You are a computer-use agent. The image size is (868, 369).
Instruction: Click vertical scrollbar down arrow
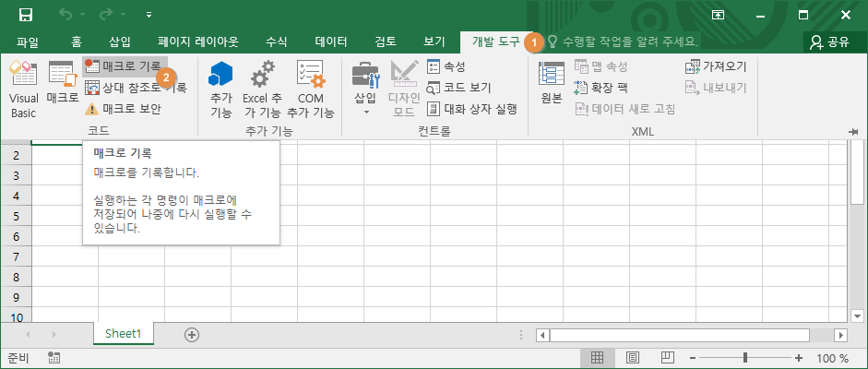[857, 315]
